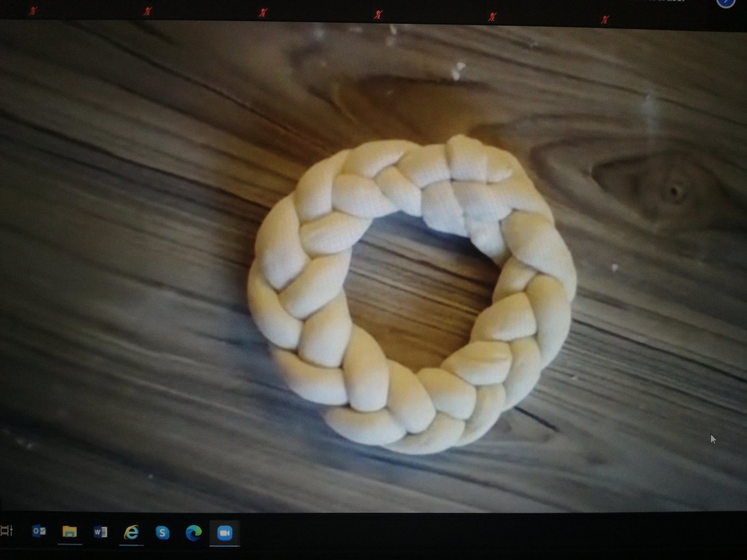
Task: Open Skype from the taskbar
Action: point(162,533)
